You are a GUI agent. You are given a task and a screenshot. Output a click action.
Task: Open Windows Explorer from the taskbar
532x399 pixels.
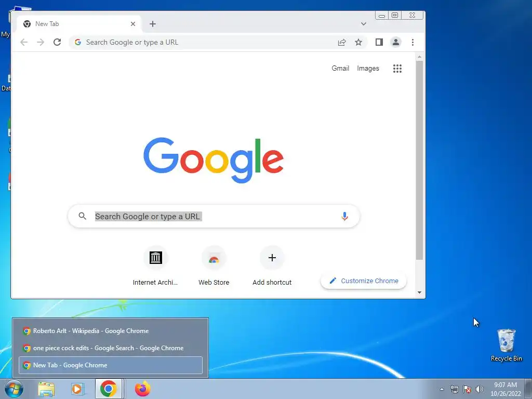tap(46, 389)
